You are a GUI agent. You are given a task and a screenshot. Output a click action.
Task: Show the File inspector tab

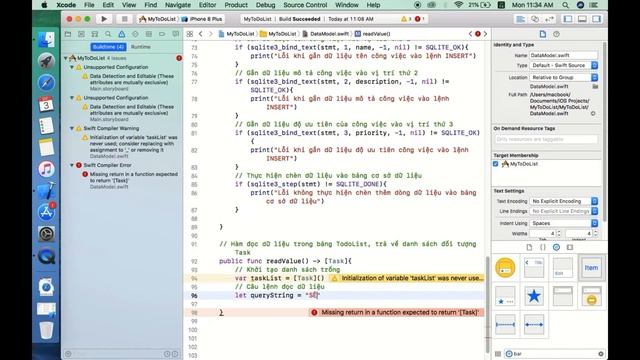pyautogui.click(x=542, y=34)
